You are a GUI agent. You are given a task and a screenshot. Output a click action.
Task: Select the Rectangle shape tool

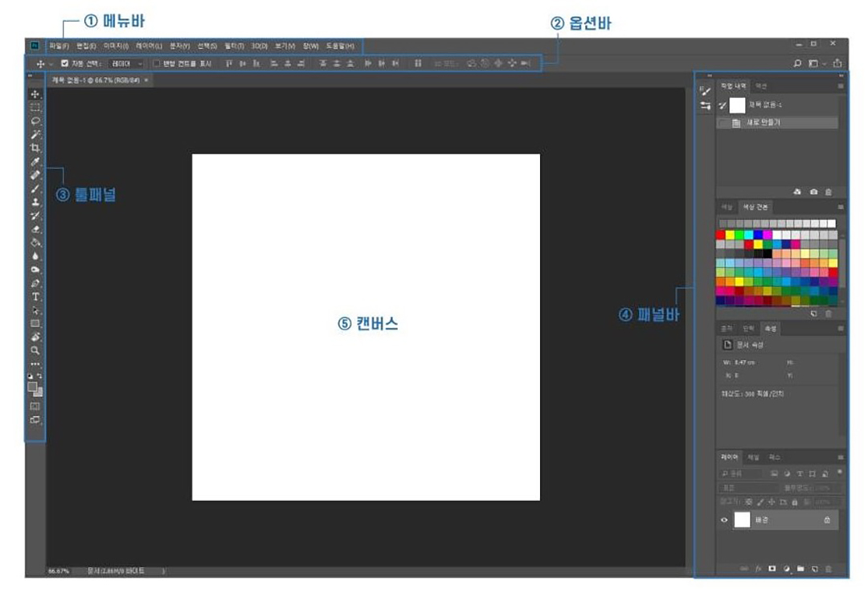pos(35,323)
